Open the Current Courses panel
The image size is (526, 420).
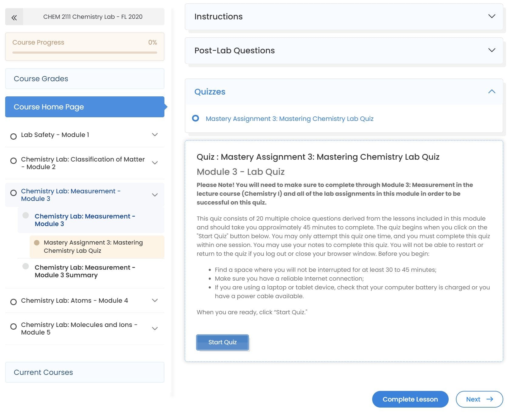85,372
